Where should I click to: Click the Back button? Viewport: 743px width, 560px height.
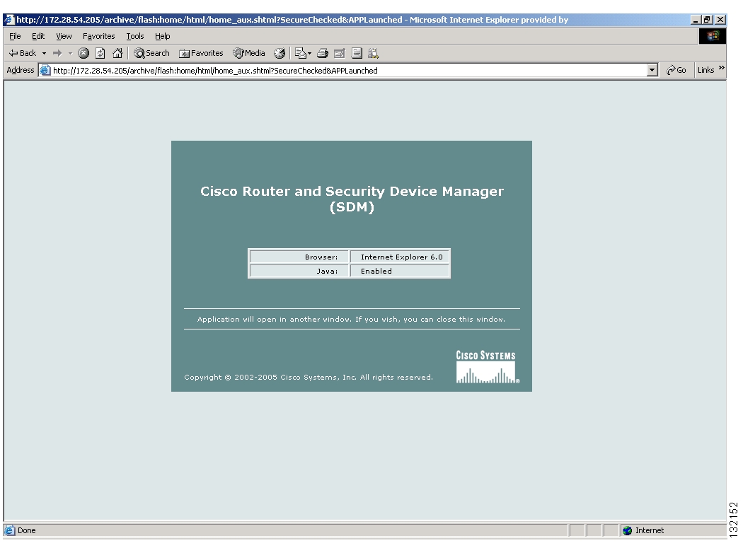coord(23,53)
